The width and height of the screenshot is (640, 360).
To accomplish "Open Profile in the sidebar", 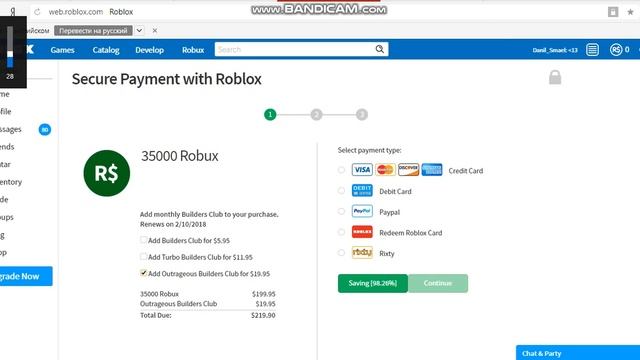I will click(6, 111).
